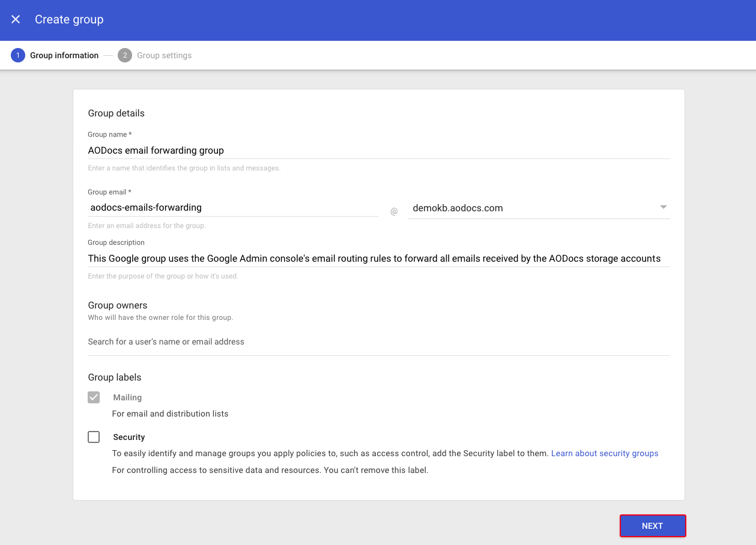Edit the Group description field

[x=379, y=259]
